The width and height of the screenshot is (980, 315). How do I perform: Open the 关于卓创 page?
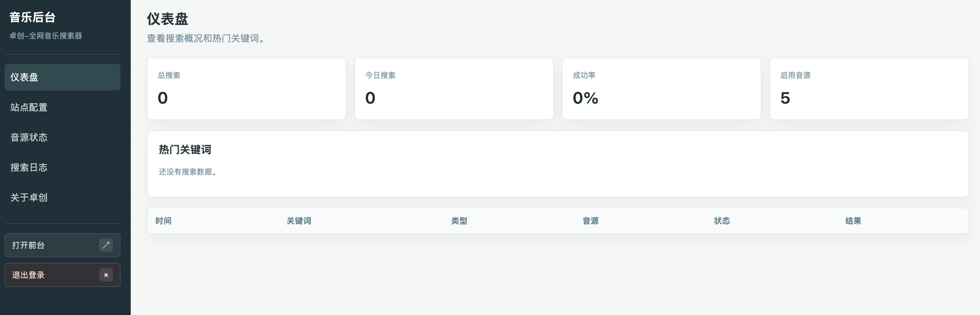(x=63, y=197)
